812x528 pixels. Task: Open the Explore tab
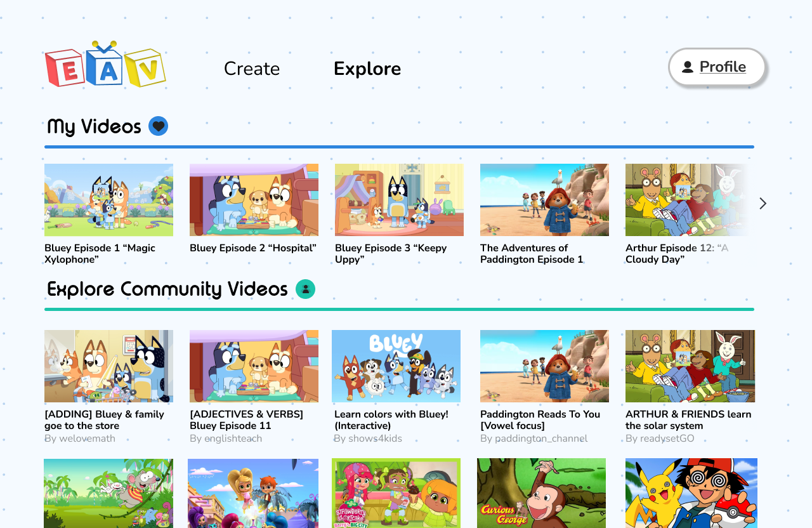coord(367,69)
